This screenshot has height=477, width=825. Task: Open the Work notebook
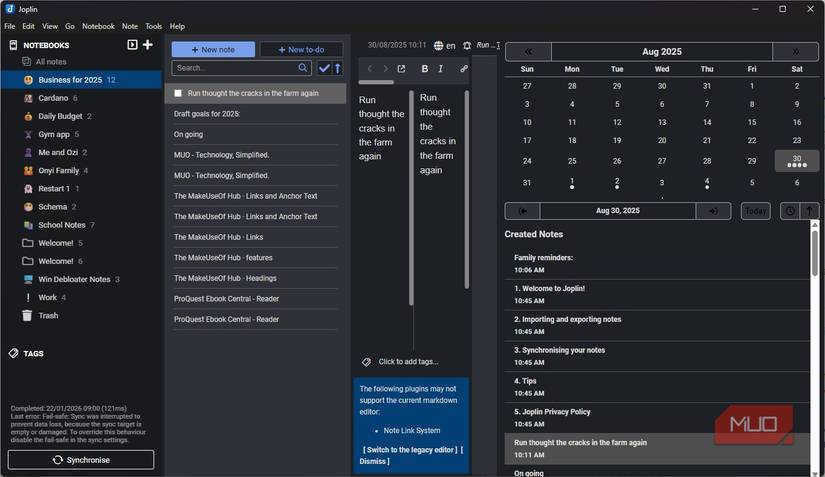coord(47,297)
